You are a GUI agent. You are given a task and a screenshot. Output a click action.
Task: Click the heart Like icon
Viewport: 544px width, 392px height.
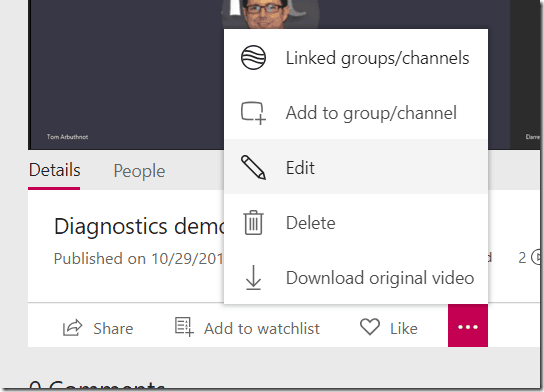[x=370, y=327]
